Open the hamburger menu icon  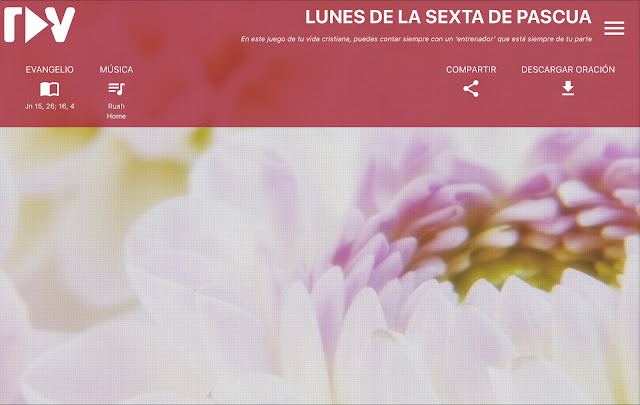point(614,28)
